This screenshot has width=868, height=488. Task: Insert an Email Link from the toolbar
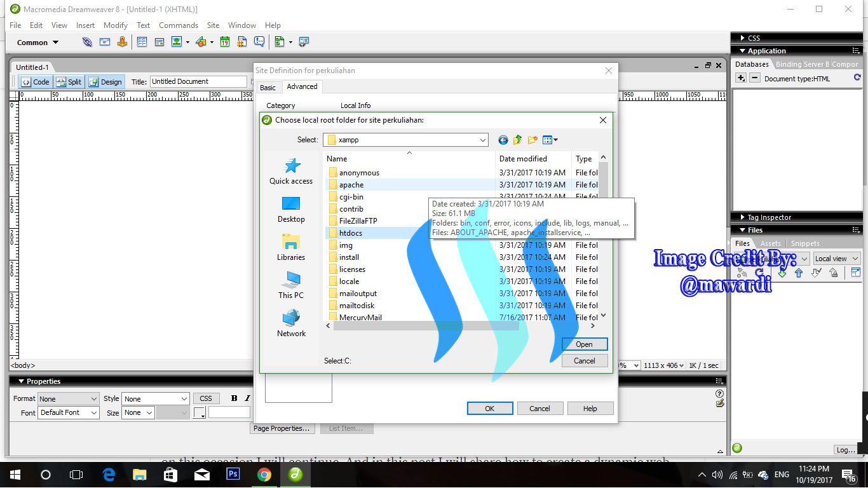point(105,42)
